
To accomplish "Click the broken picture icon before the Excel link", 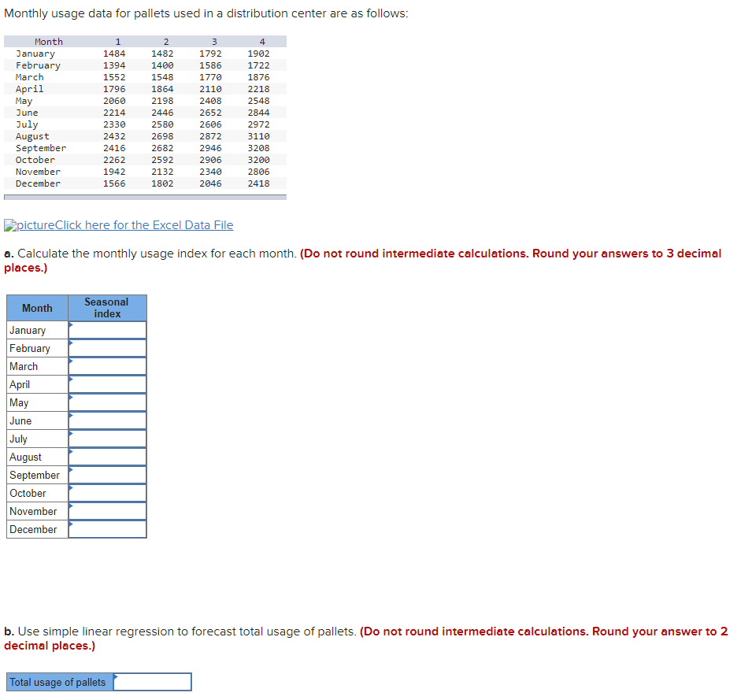I will [10, 225].
